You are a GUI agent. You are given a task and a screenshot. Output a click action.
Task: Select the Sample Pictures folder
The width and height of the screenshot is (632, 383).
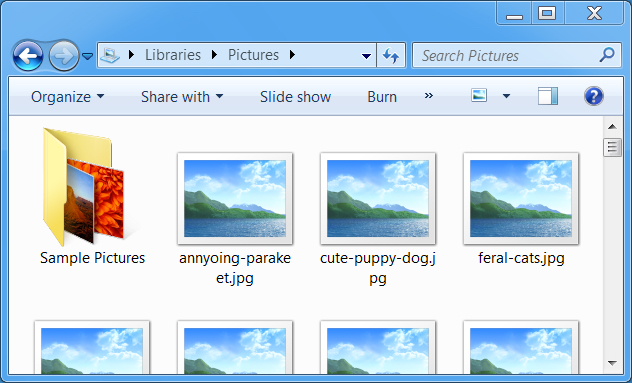click(x=84, y=186)
